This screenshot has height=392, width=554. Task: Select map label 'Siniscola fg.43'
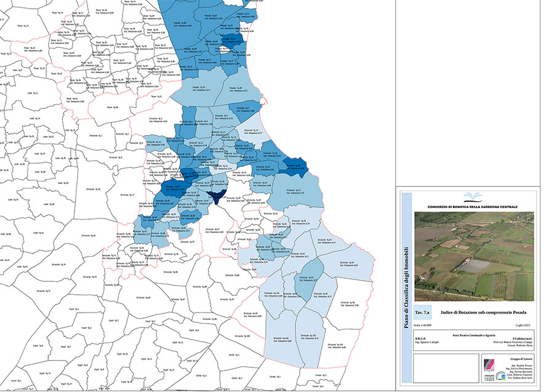click(293, 190)
